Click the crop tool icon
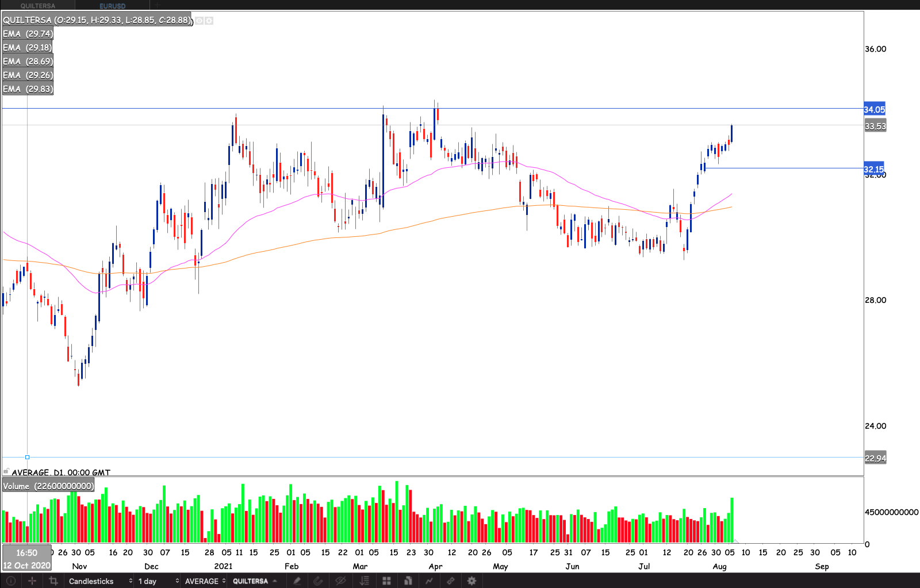 point(53,581)
